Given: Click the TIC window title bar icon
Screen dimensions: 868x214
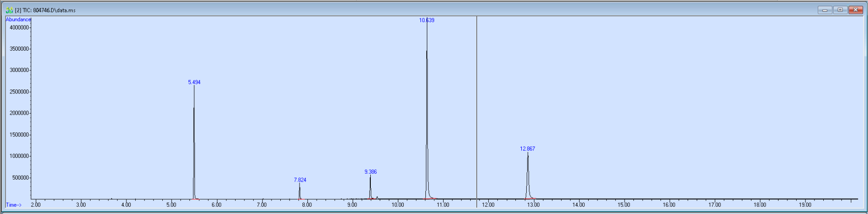Looking at the screenshot, I should [9, 10].
